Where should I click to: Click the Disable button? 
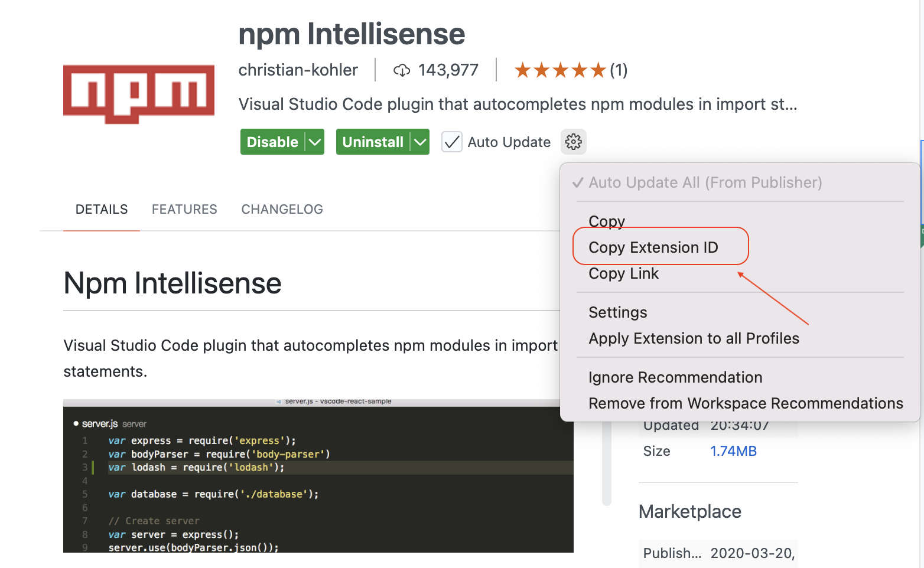tap(272, 142)
